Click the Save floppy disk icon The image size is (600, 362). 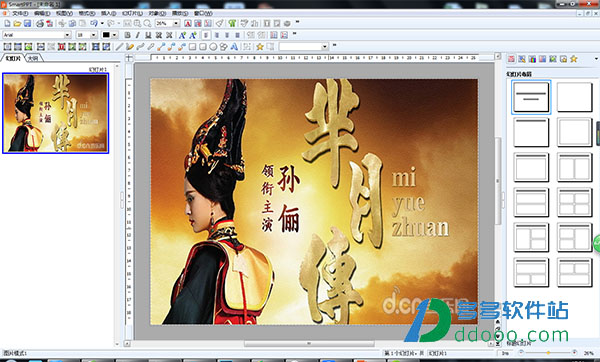27,24
